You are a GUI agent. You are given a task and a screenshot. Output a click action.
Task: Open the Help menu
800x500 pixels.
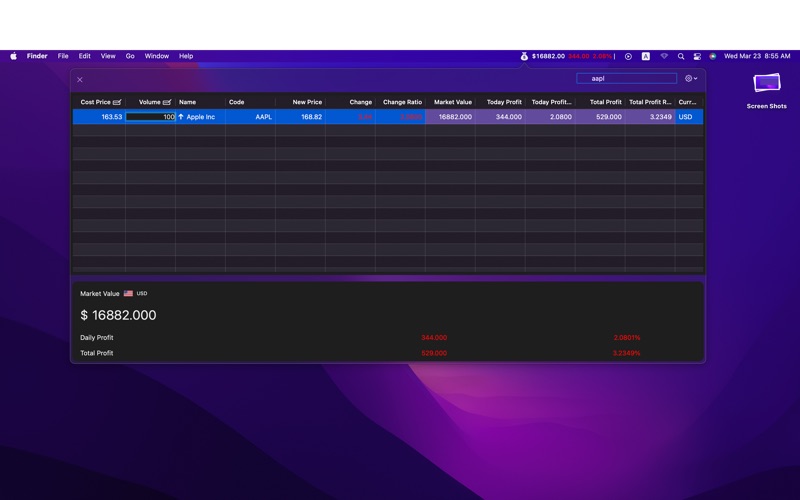point(186,56)
